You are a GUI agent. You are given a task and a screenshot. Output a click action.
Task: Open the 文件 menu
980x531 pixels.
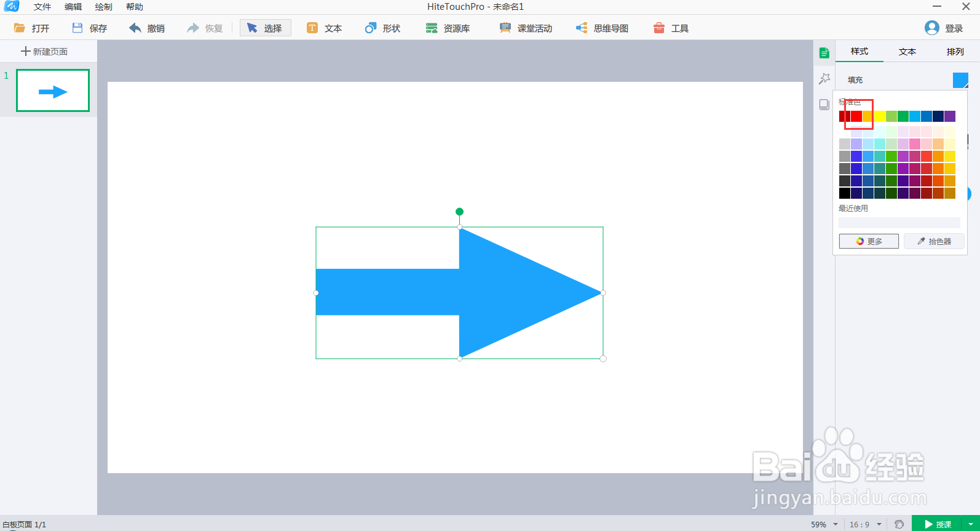(x=42, y=7)
